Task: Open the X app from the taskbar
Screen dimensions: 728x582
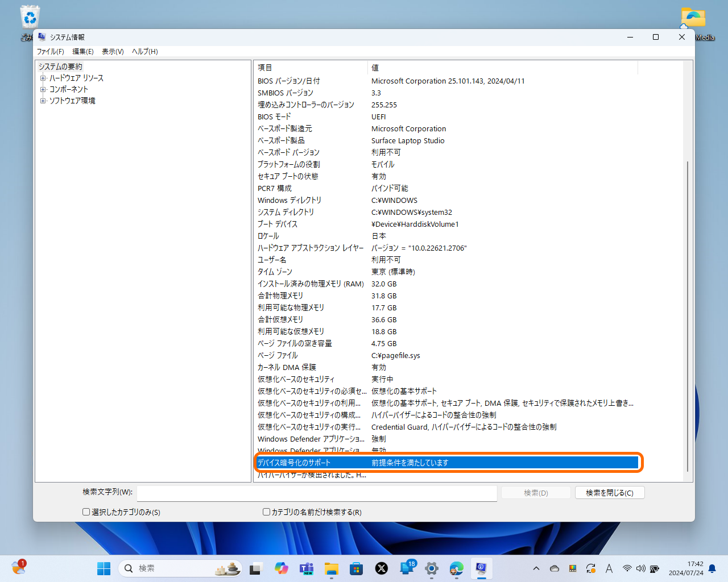Action: coord(382,568)
